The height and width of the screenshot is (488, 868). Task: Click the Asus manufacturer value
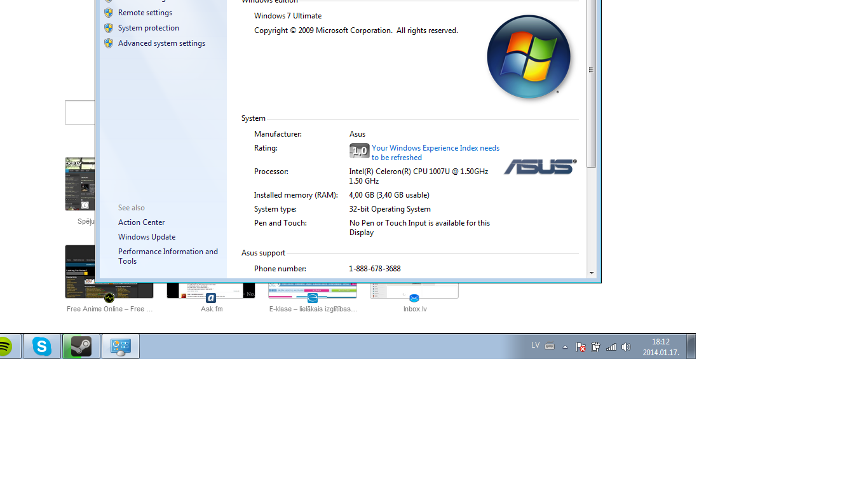[x=357, y=134]
